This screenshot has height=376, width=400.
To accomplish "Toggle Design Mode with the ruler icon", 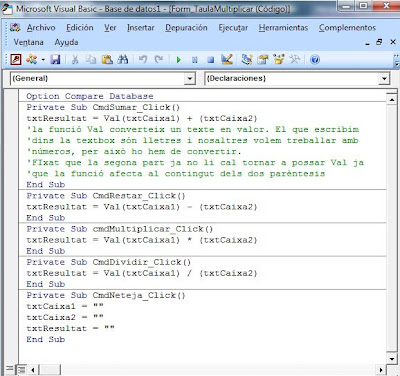I will [x=227, y=60].
